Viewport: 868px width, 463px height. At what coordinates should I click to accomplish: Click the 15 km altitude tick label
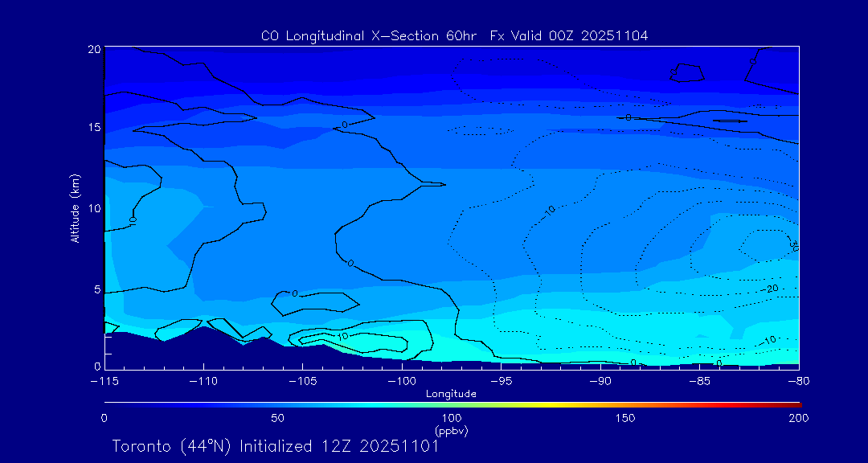93,128
